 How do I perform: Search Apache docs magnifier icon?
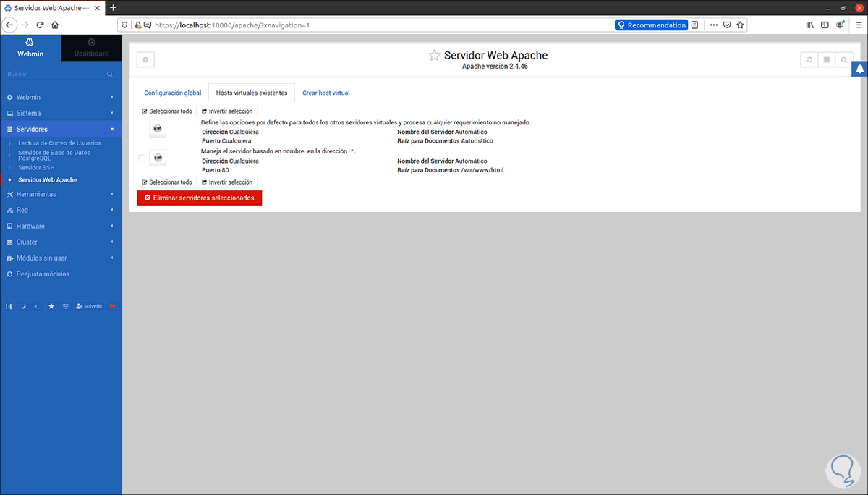[844, 60]
